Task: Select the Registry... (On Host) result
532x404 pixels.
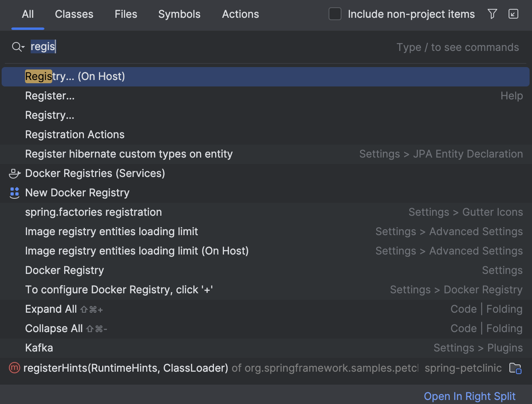Action: [75, 76]
